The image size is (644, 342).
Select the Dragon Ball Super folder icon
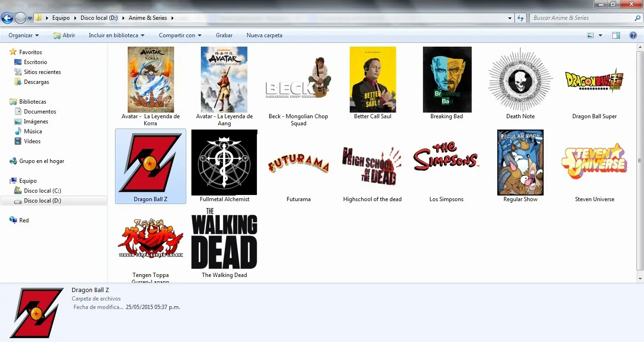click(594, 80)
